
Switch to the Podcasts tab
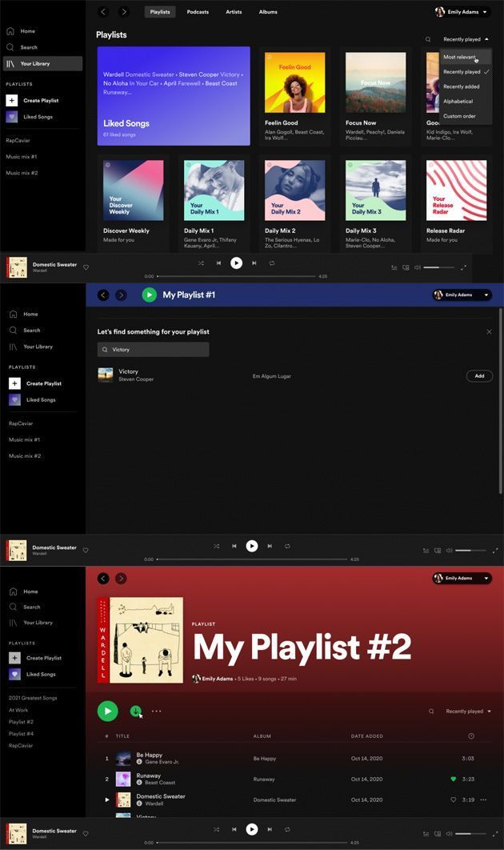coord(198,12)
